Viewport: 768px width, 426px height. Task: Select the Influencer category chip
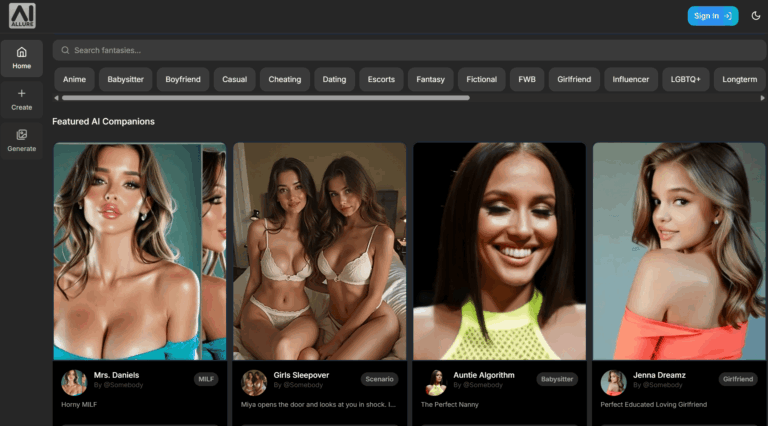630,79
